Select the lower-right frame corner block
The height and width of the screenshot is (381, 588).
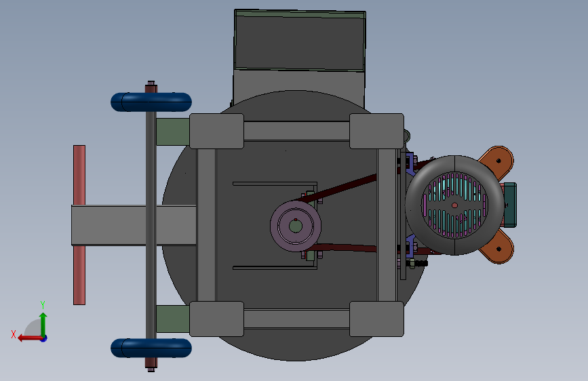(x=376, y=319)
